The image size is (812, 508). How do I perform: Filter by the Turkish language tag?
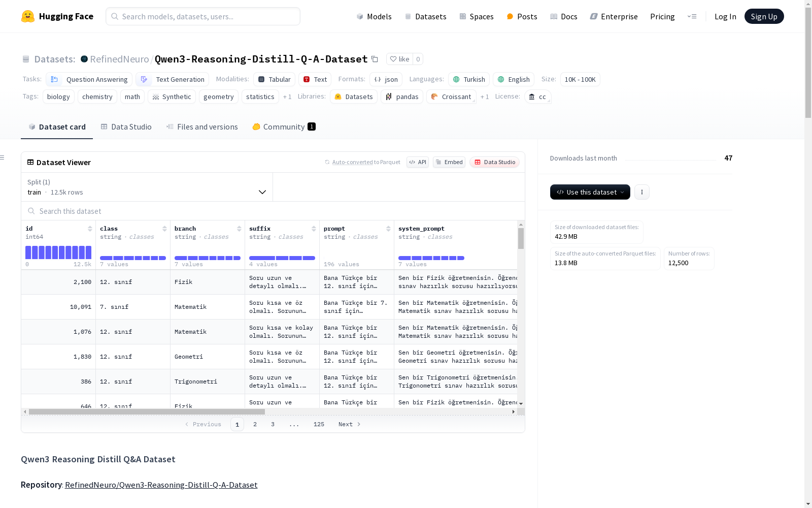pos(468,79)
